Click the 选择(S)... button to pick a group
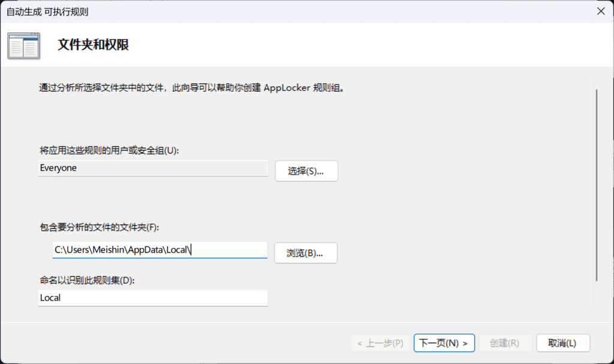The image size is (614, 364). click(x=306, y=170)
